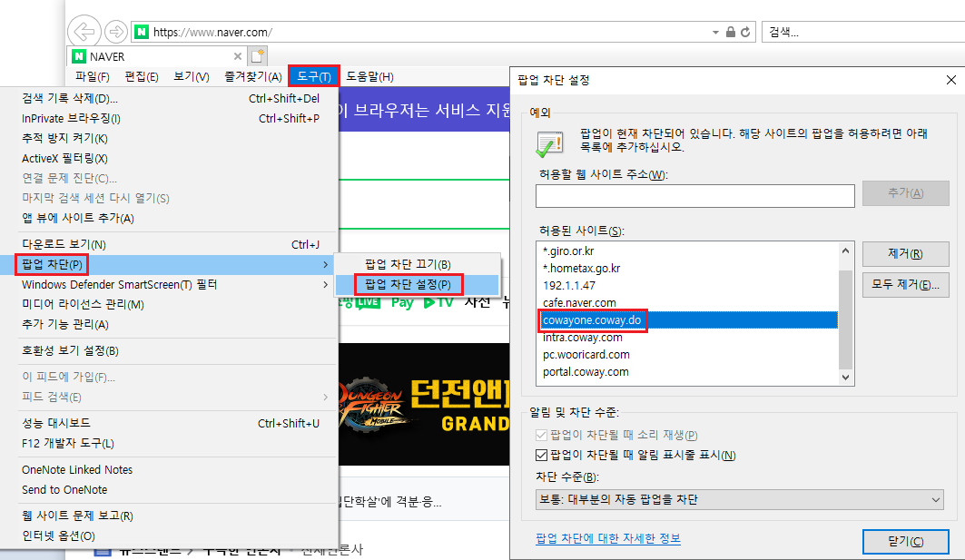Click the padlock security icon
The image size is (965, 560).
(x=731, y=32)
